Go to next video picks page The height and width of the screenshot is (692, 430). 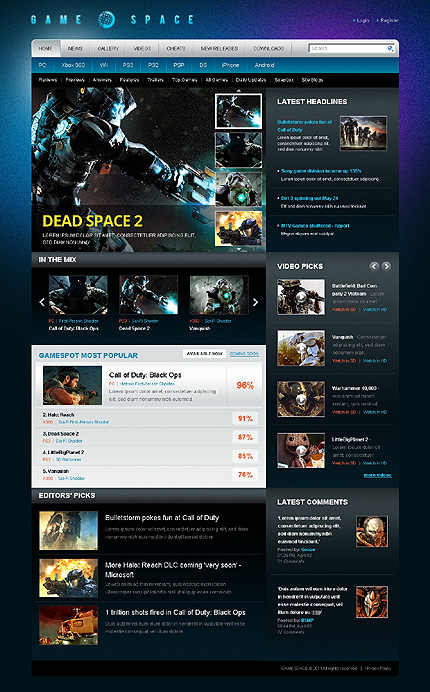click(x=386, y=266)
